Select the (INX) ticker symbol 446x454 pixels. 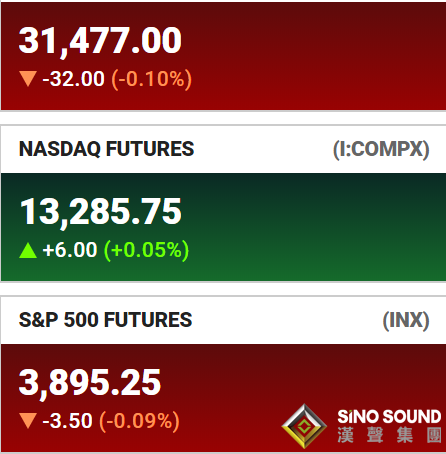[406, 320]
